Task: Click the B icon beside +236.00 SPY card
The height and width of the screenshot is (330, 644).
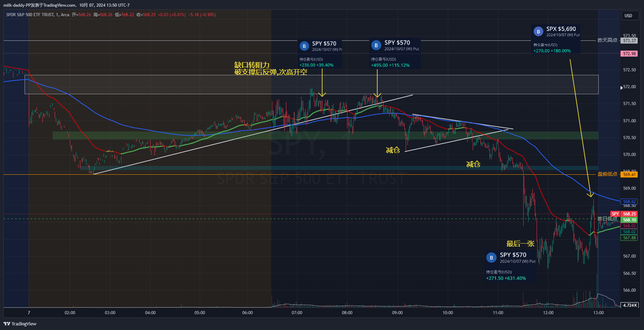Action: click(304, 46)
